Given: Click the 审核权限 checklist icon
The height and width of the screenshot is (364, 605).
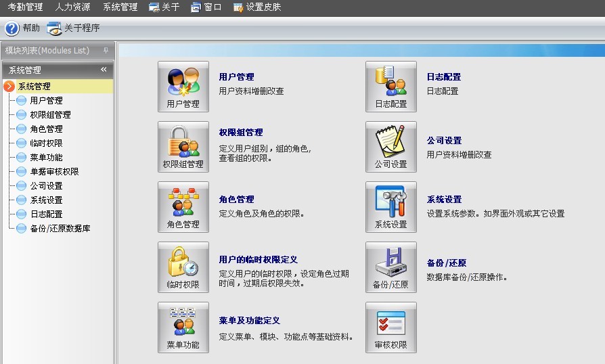Looking at the screenshot, I should (390, 327).
